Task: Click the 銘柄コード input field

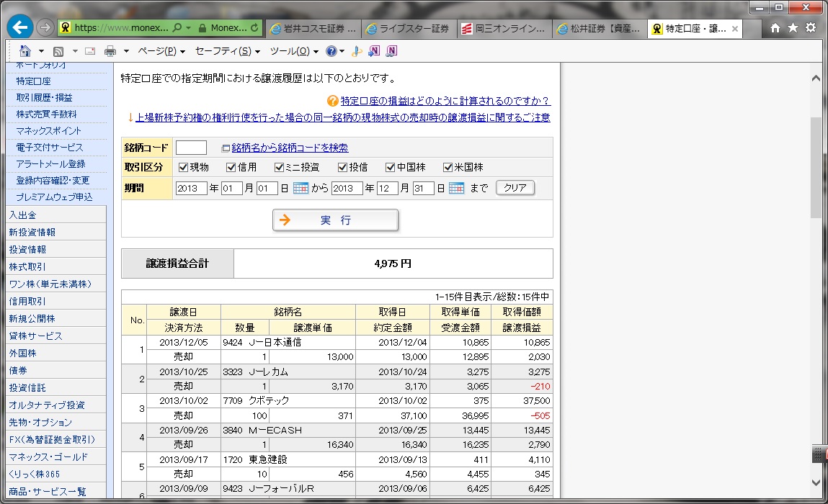Action: pos(191,148)
